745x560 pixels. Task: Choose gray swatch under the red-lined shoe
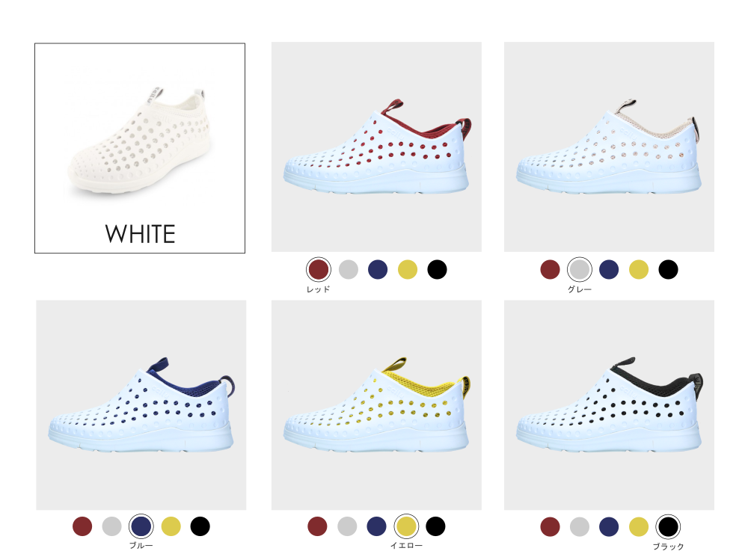point(349,269)
